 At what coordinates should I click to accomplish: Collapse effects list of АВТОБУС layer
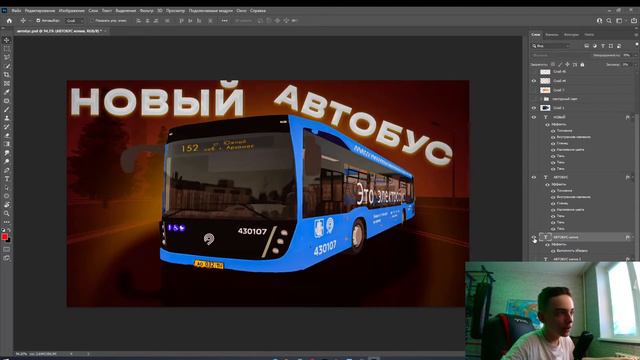pyautogui.click(x=633, y=177)
